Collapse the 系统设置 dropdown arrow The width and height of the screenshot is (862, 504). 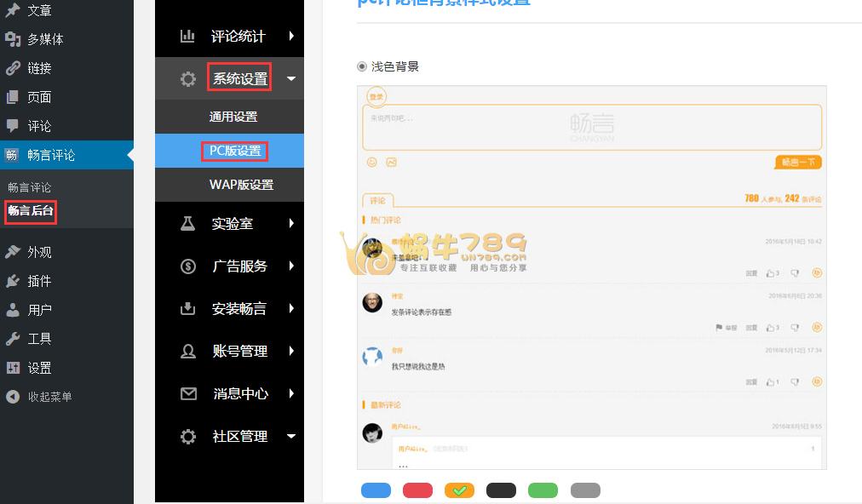(291, 79)
